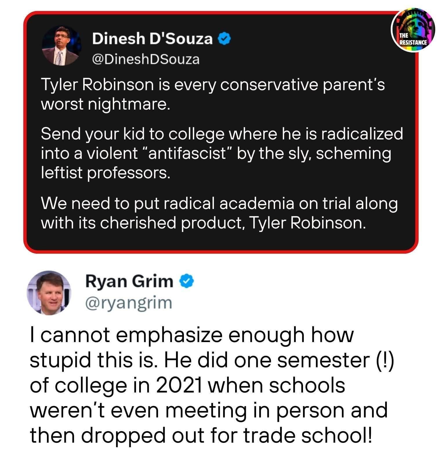Click Ryan Grim's profile picture
The width and height of the screenshot is (448, 476).
[49, 292]
